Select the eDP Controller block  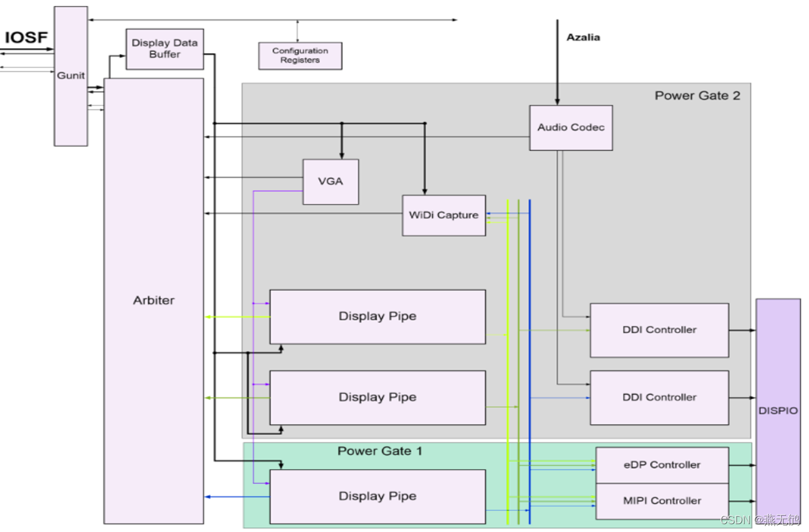click(x=662, y=465)
